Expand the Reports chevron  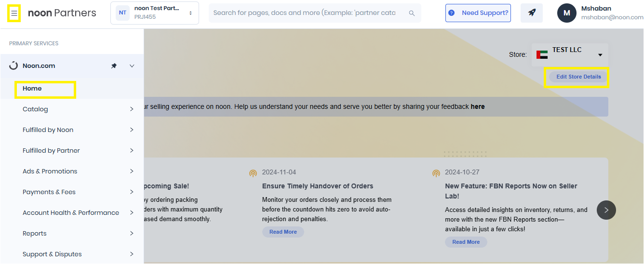132,234
